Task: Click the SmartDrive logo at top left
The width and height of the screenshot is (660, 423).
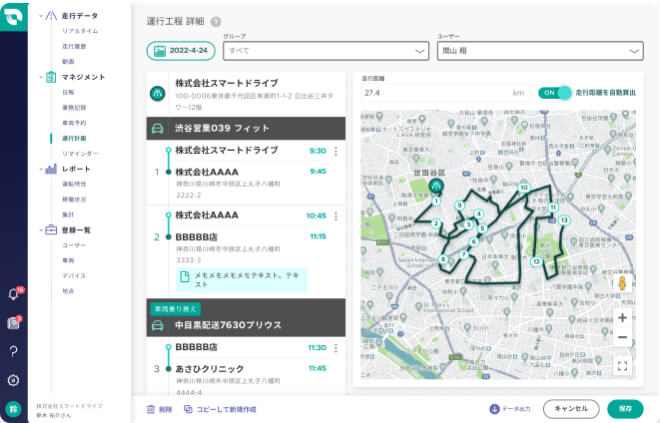Action: pos(13,16)
